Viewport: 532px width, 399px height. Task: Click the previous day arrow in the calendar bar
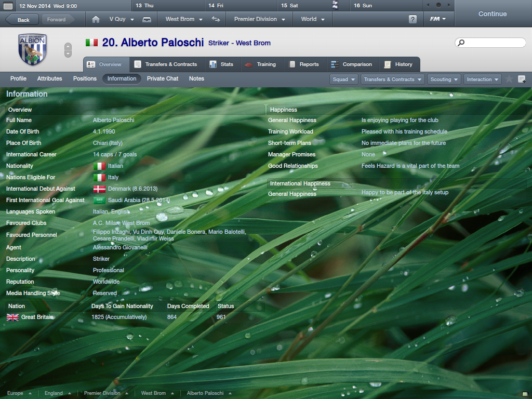coord(428,5)
